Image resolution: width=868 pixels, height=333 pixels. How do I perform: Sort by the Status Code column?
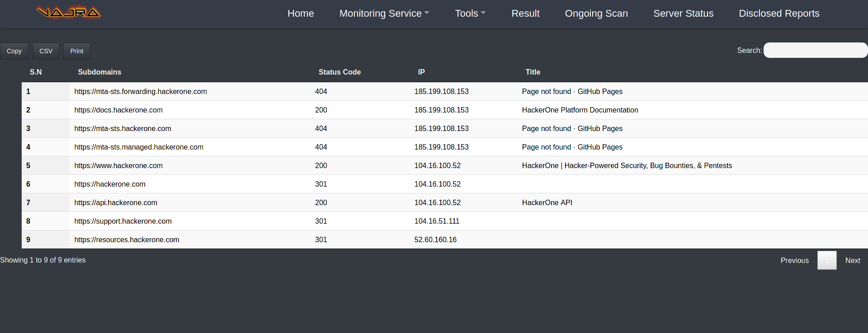point(340,72)
